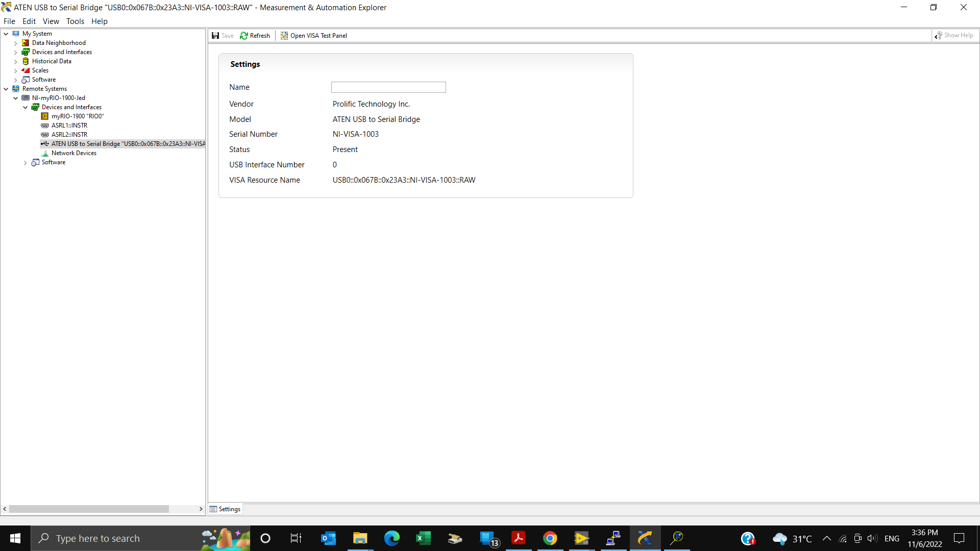Select the File menu item

[9, 21]
